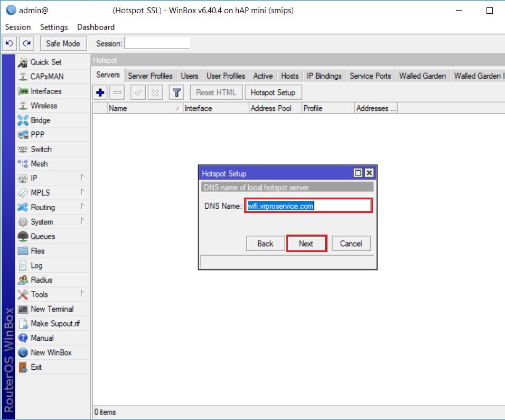The width and height of the screenshot is (505, 420).
Task: Expand the IP submenu
Action: click(x=82, y=177)
